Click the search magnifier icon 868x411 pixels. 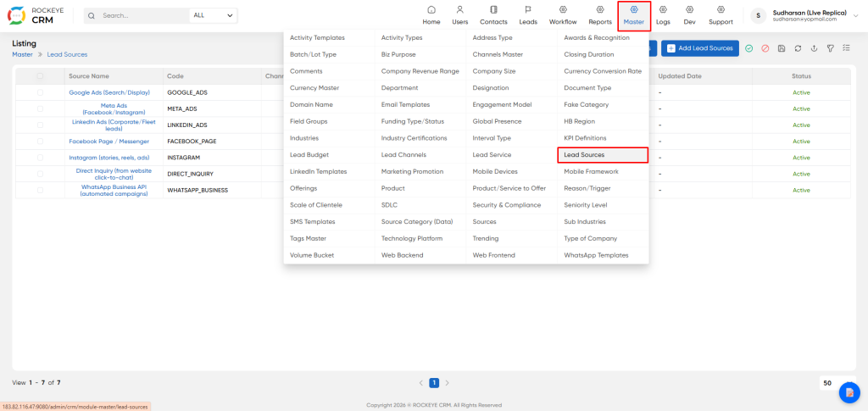(x=92, y=15)
